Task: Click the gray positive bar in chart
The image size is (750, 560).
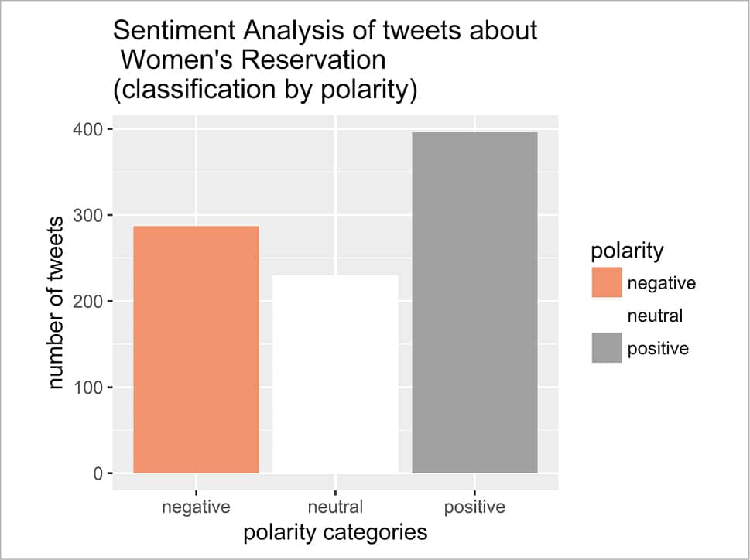Action: click(474, 302)
